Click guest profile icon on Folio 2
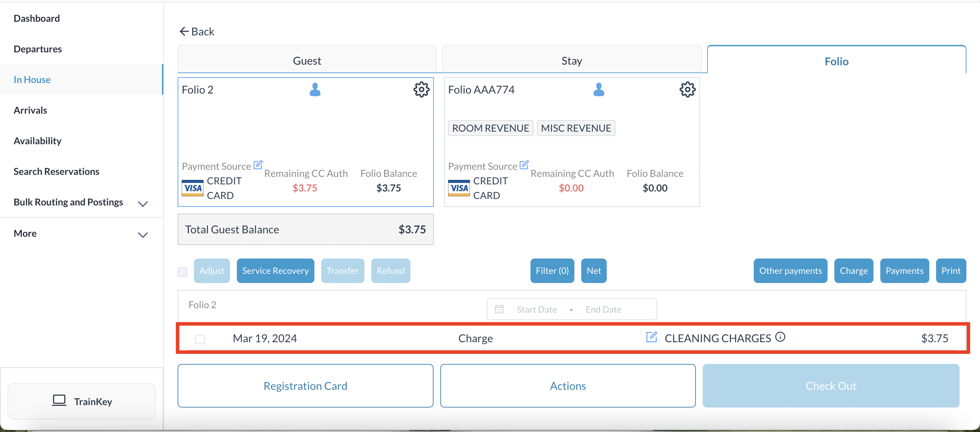The image size is (980, 432). point(315,90)
